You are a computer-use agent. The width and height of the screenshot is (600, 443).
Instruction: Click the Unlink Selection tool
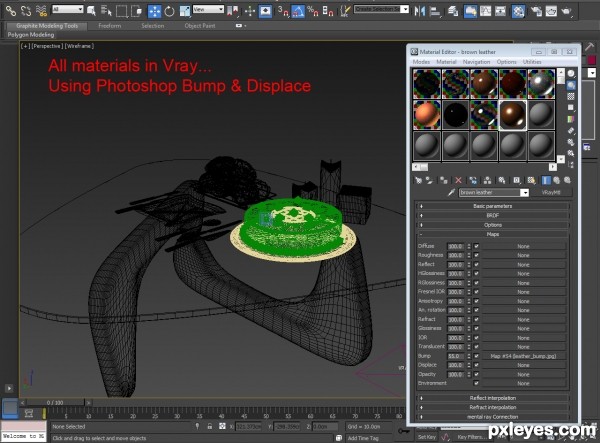click(x=26, y=11)
